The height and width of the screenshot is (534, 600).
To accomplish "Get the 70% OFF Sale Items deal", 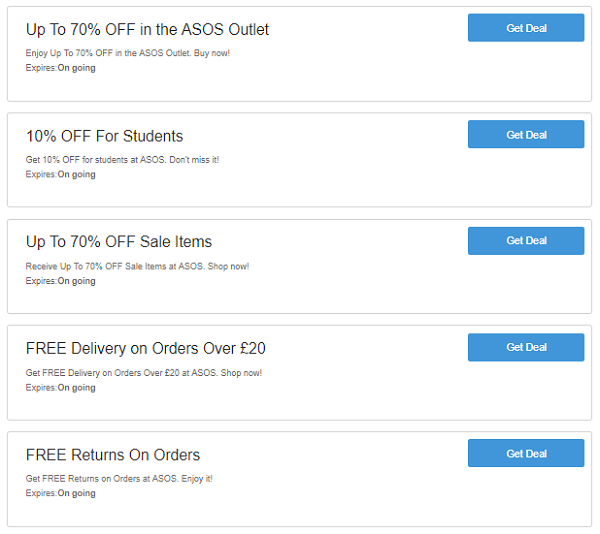I will 525,241.
